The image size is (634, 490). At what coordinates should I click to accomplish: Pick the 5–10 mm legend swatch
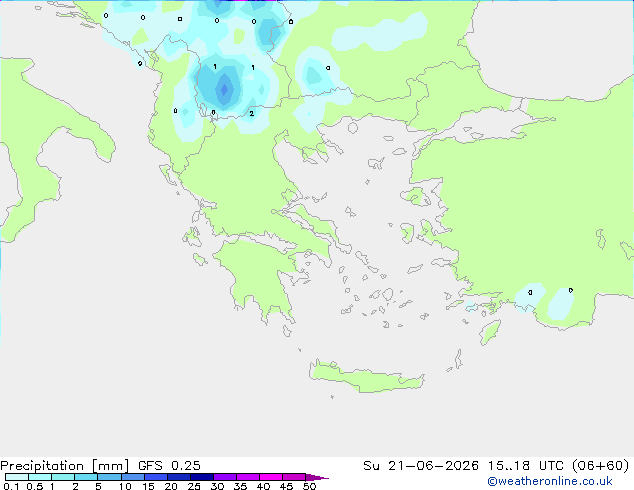[x=109, y=477]
